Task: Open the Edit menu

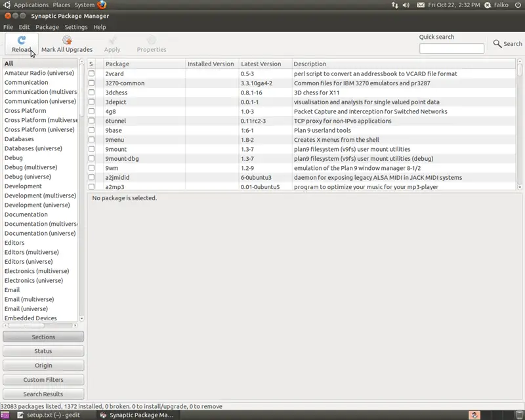Action: point(24,27)
